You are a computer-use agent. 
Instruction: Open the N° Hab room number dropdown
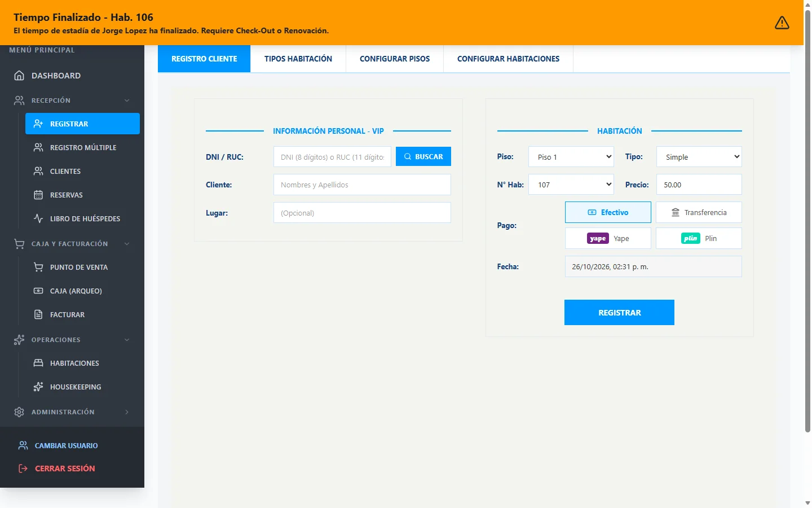pos(571,185)
